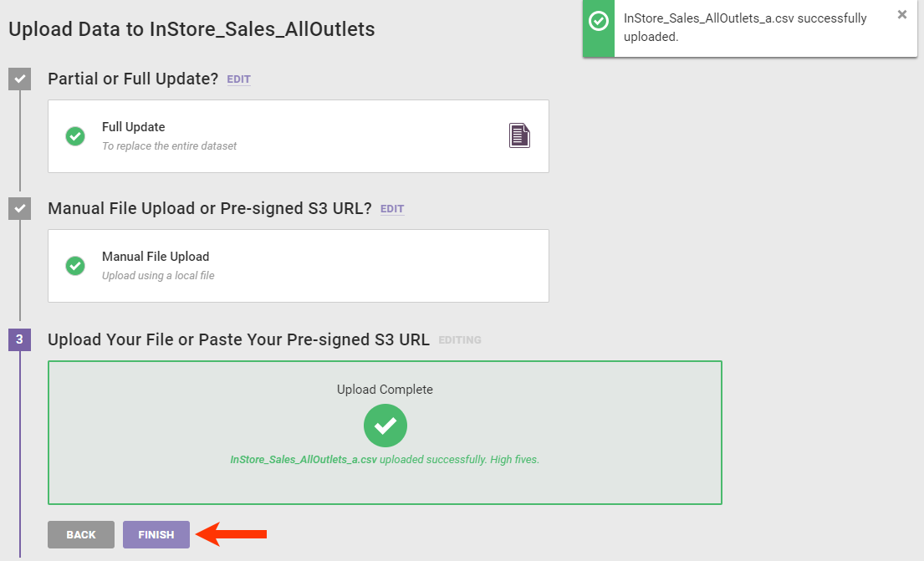Click the success check icon in the notification
The height and width of the screenshot is (561, 924).
[599, 21]
